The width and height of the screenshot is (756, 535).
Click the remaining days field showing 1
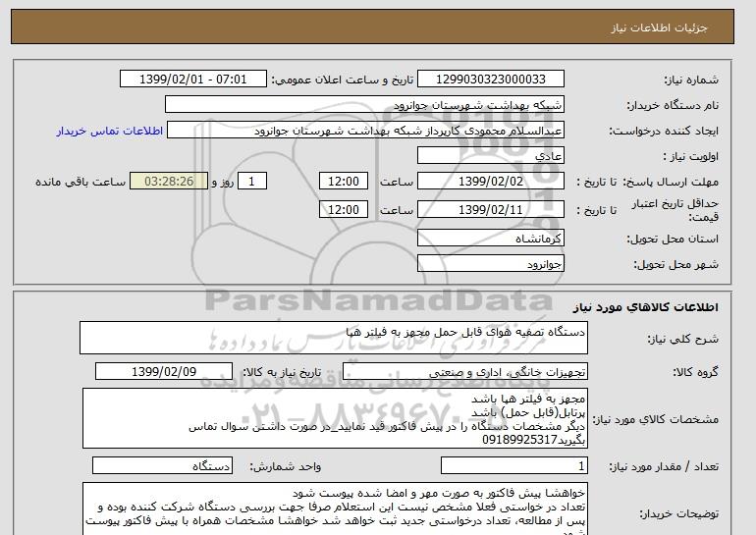point(251,182)
